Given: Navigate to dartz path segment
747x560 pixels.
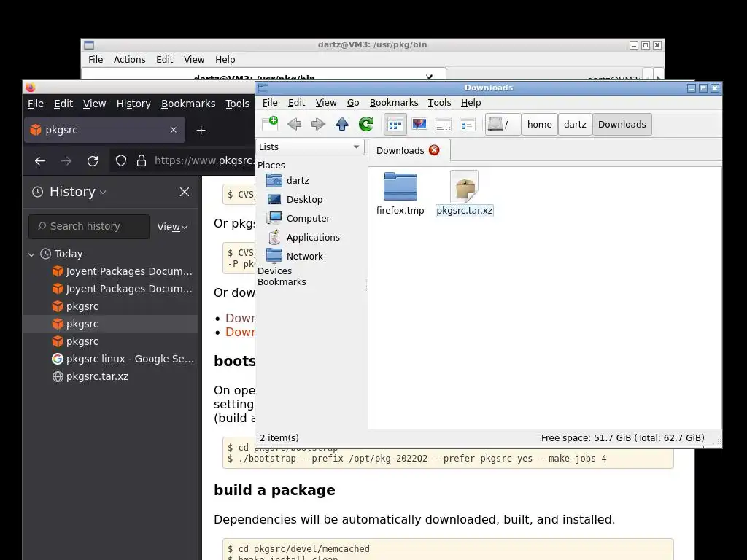Looking at the screenshot, I should coord(575,124).
